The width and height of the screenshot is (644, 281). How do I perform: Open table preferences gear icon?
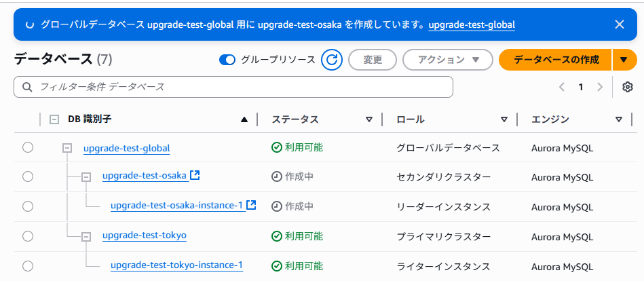click(x=627, y=87)
